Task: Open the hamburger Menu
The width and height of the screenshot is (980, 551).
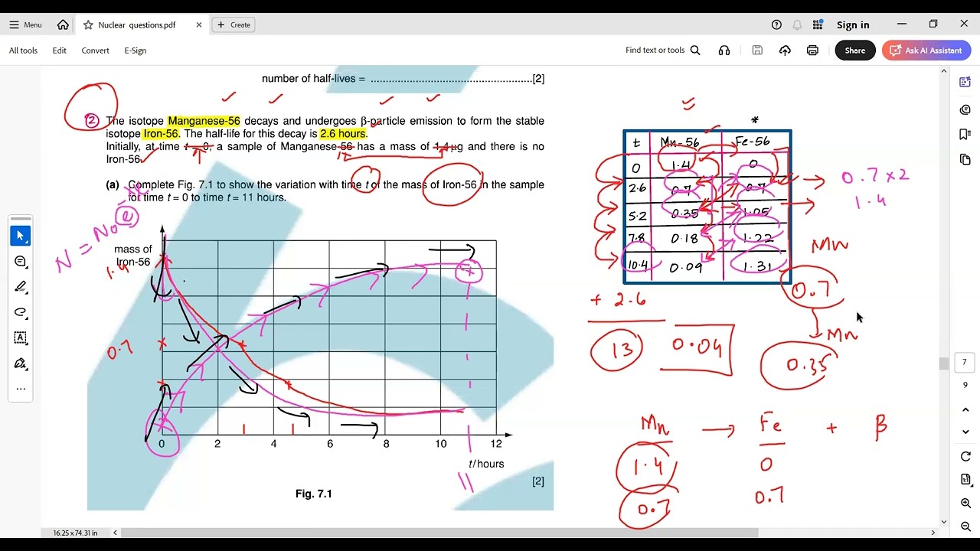Action: (25, 24)
